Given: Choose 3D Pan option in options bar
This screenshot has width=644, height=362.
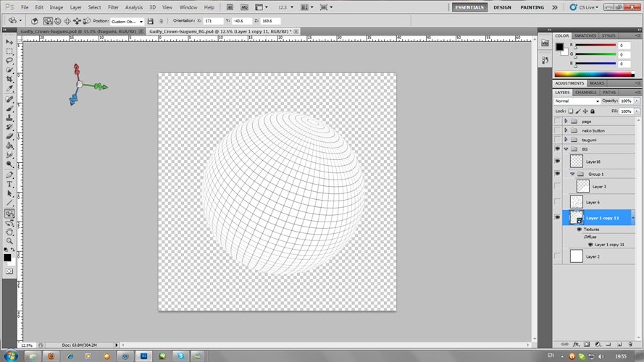Looking at the screenshot, I should [67, 21].
